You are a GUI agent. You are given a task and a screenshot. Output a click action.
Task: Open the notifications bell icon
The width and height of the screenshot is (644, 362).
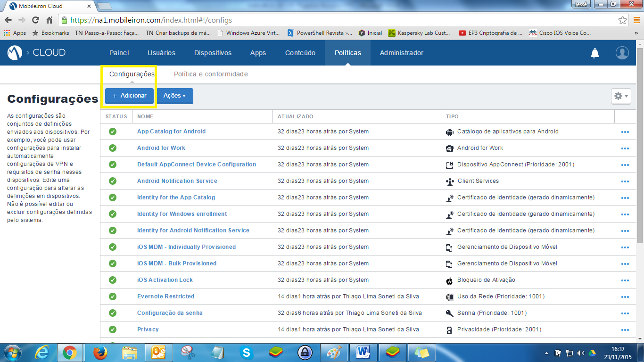595,53
